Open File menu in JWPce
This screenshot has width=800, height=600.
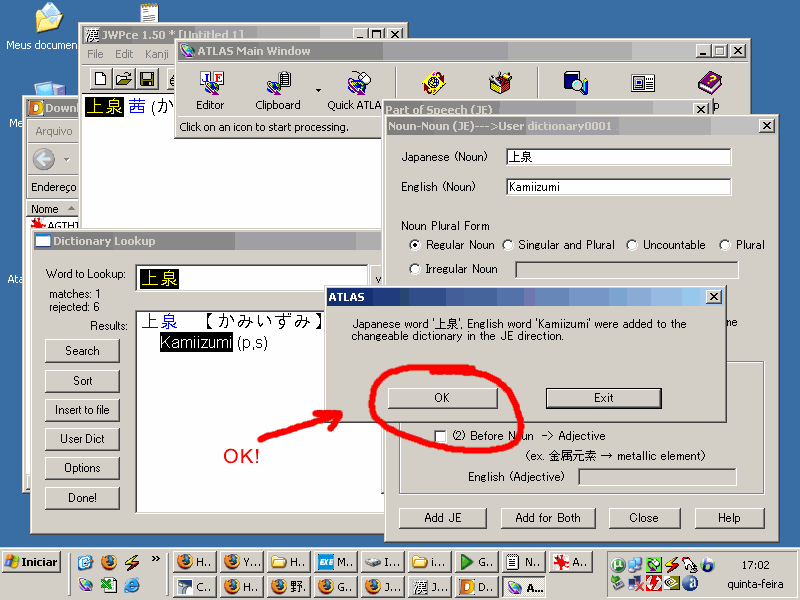pos(95,54)
